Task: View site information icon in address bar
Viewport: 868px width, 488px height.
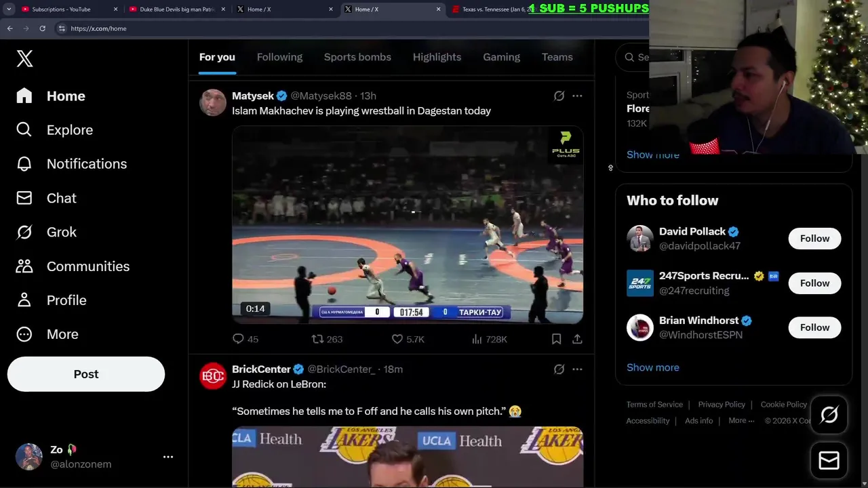Action: (62, 28)
